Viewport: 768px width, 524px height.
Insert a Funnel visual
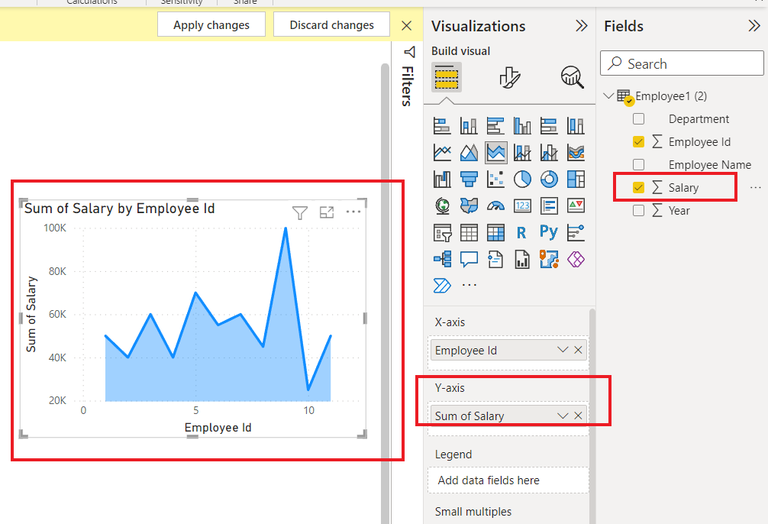[x=469, y=179]
